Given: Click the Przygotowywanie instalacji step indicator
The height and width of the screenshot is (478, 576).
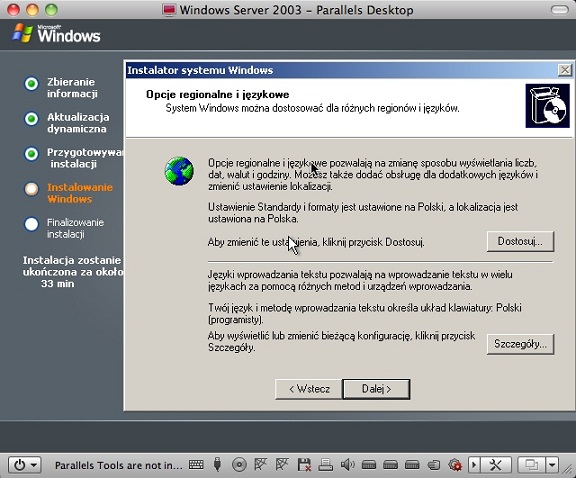Looking at the screenshot, I should (x=31, y=154).
